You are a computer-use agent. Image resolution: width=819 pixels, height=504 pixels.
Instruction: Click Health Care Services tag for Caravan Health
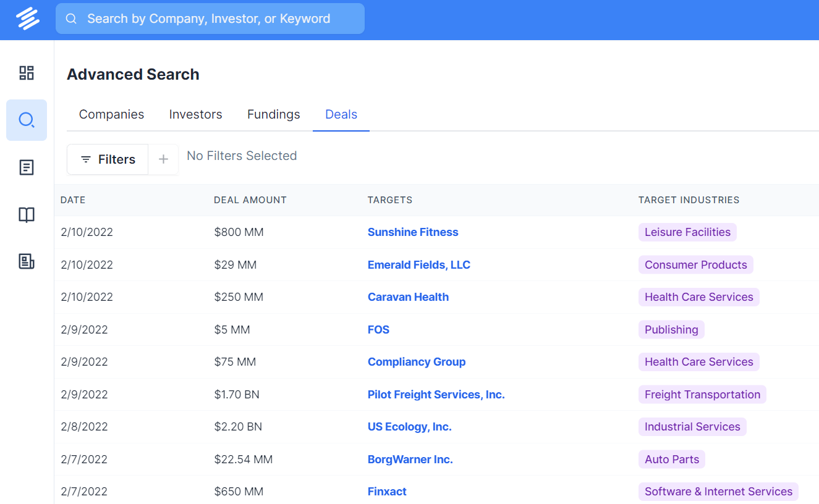pos(699,297)
